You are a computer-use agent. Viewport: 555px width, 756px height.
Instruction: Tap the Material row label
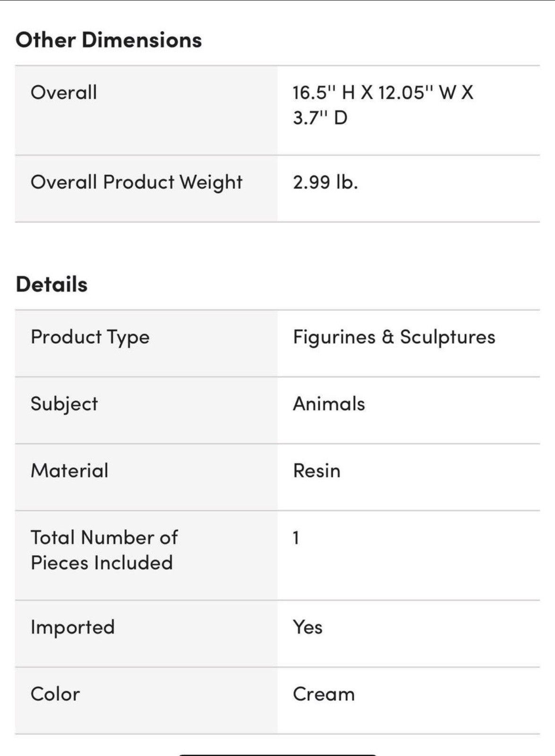tap(69, 471)
